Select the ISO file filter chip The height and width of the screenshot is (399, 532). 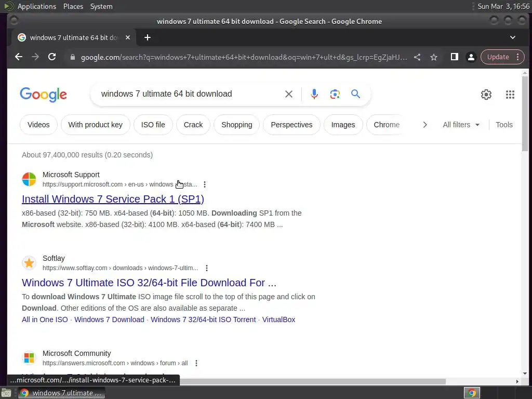(153, 125)
